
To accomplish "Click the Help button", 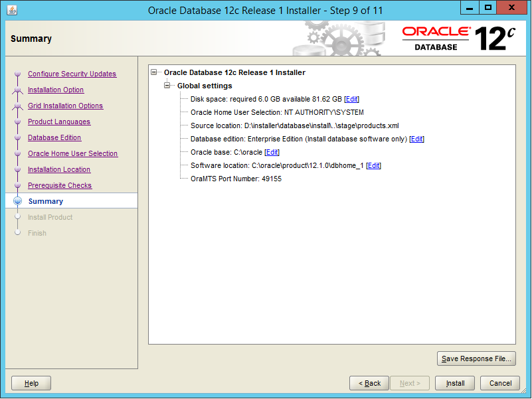I will [31, 383].
